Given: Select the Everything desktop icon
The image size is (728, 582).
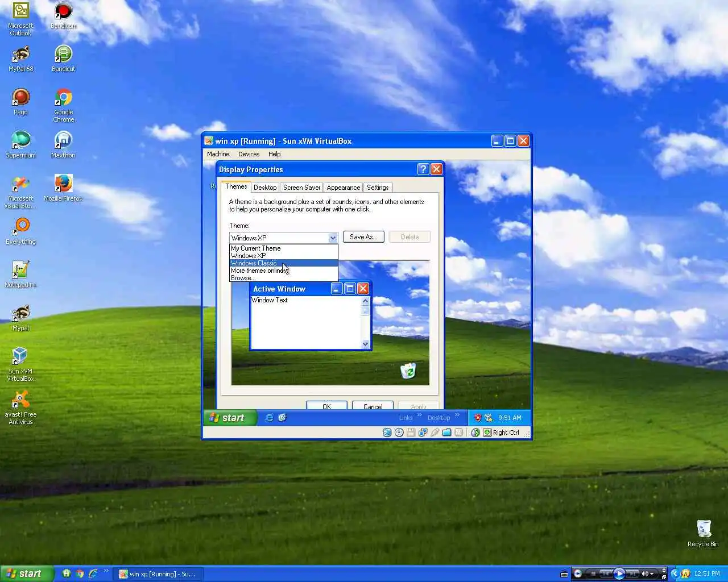Looking at the screenshot, I should (x=20, y=232).
